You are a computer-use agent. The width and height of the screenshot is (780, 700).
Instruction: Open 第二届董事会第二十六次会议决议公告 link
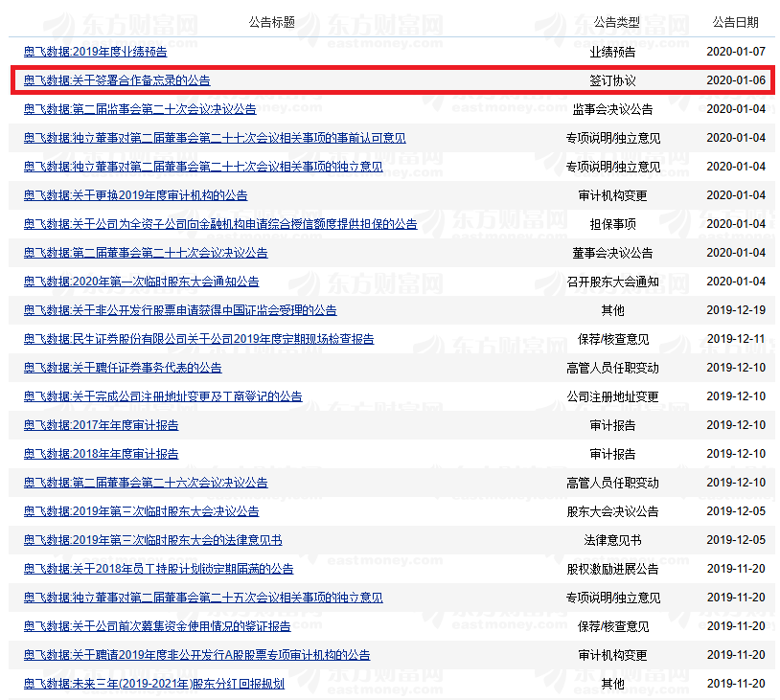tap(146, 483)
